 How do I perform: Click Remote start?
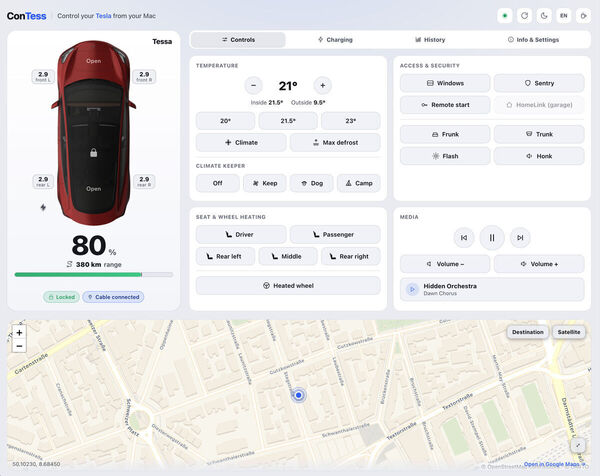click(445, 105)
